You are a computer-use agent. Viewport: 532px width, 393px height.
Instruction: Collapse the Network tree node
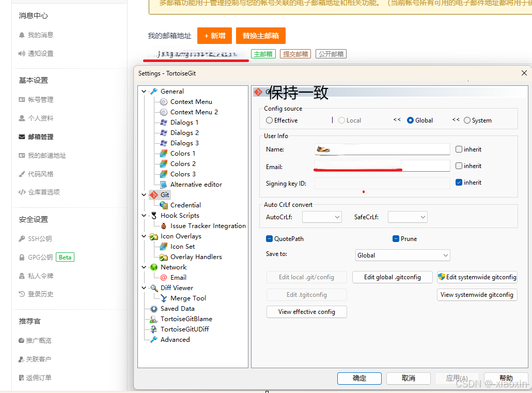(144, 267)
